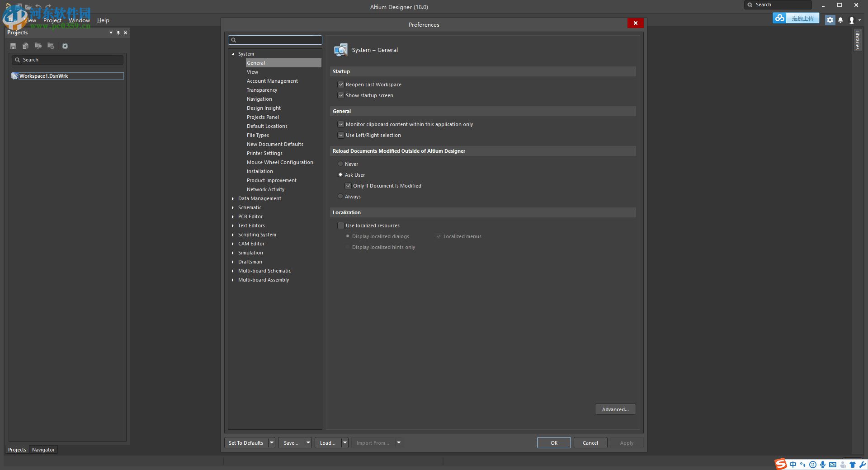Click the IME account person icon

843,465
